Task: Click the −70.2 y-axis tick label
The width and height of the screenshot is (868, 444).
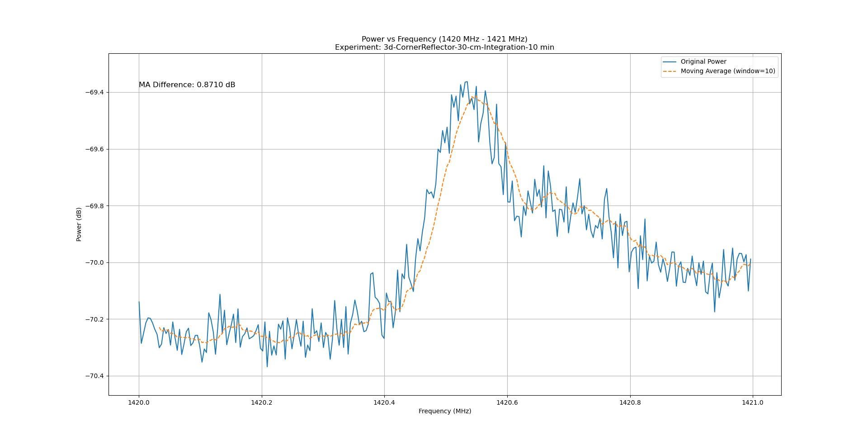Action: (x=94, y=319)
